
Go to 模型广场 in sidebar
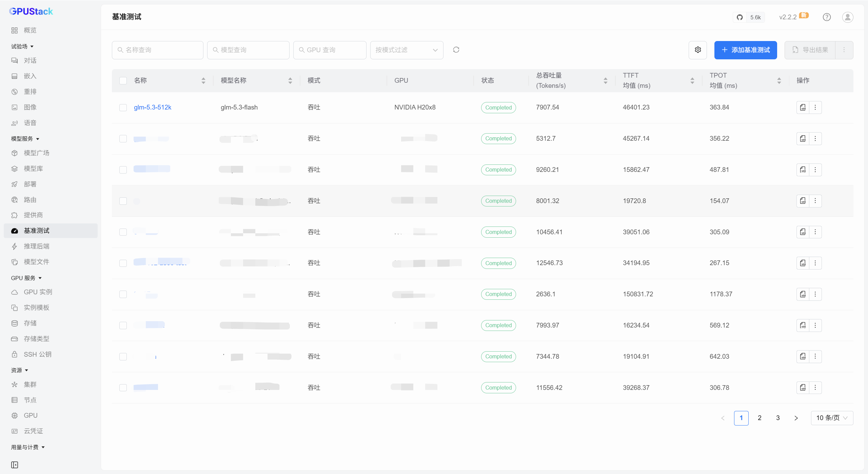[51, 153]
